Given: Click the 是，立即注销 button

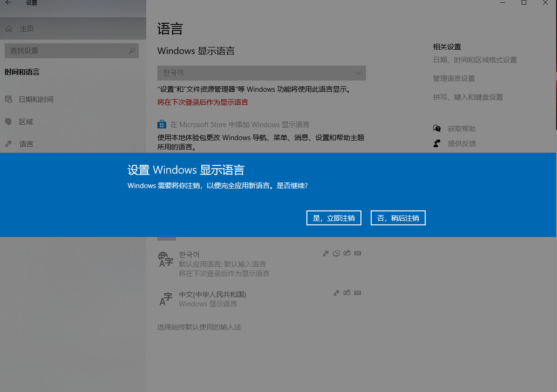Looking at the screenshot, I should pos(333,218).
